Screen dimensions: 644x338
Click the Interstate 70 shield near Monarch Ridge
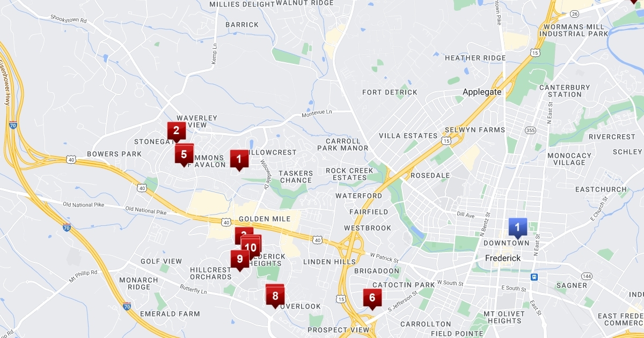point(127,307)
